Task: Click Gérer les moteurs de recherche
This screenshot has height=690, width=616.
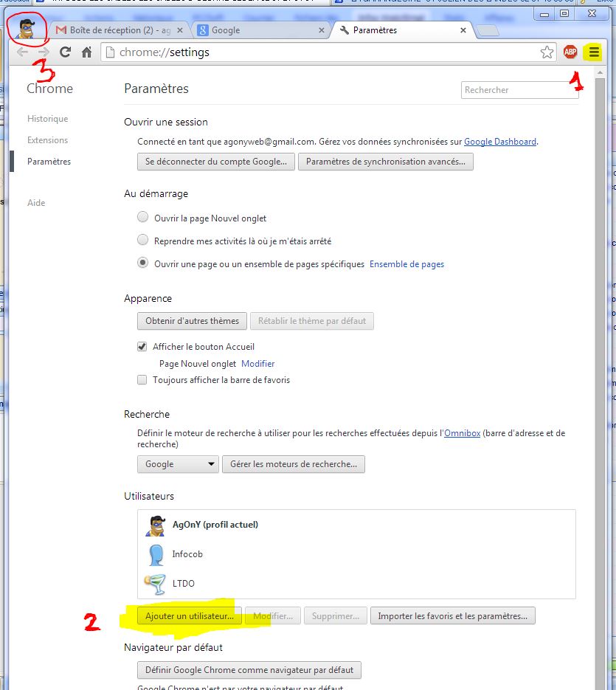Action: 294,464
